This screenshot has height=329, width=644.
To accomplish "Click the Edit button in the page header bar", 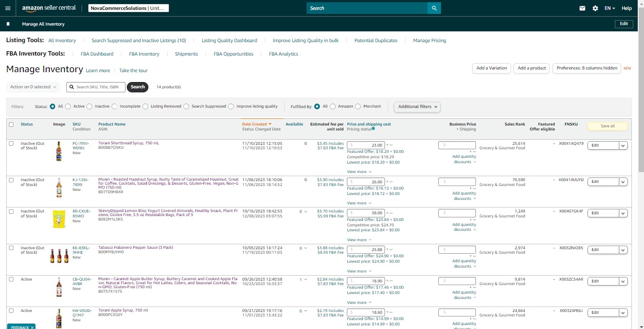I will click(624, 24).
